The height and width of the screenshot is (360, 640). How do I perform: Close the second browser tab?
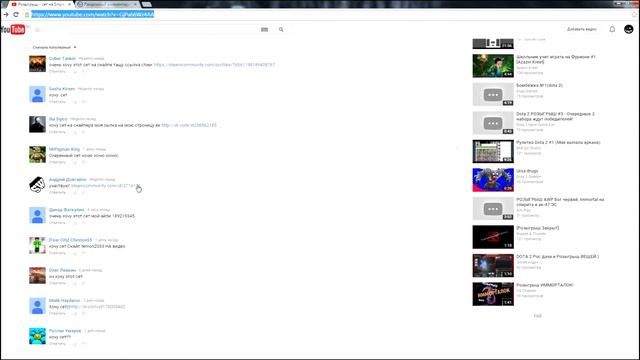tap(136, 4)
